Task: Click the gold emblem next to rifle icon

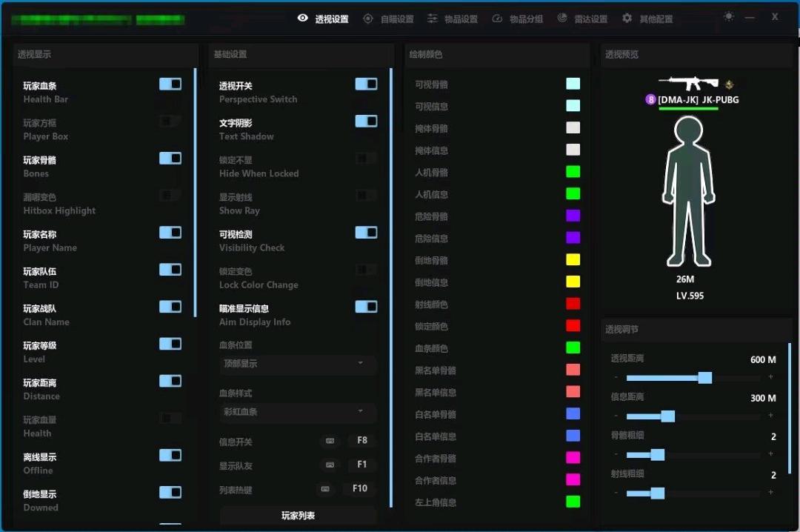Action: tap(729, 84)
